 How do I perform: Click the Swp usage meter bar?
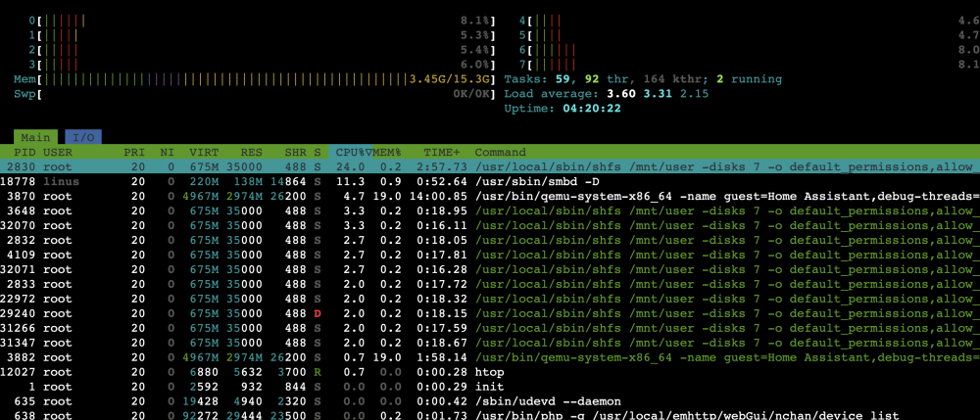(x=255, y=94)
